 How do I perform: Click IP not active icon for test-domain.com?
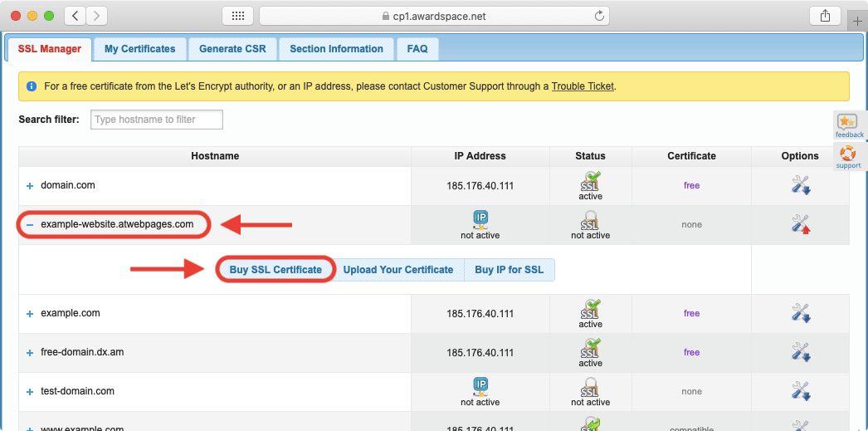(x=480, y=386)
